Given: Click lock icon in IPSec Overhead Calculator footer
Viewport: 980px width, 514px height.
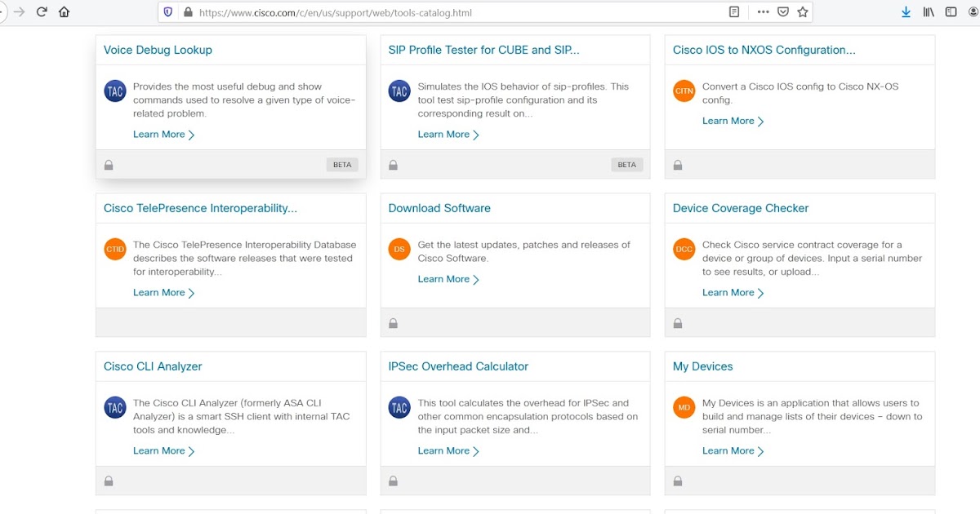Looking at the screenshot, I should (393, 481).
